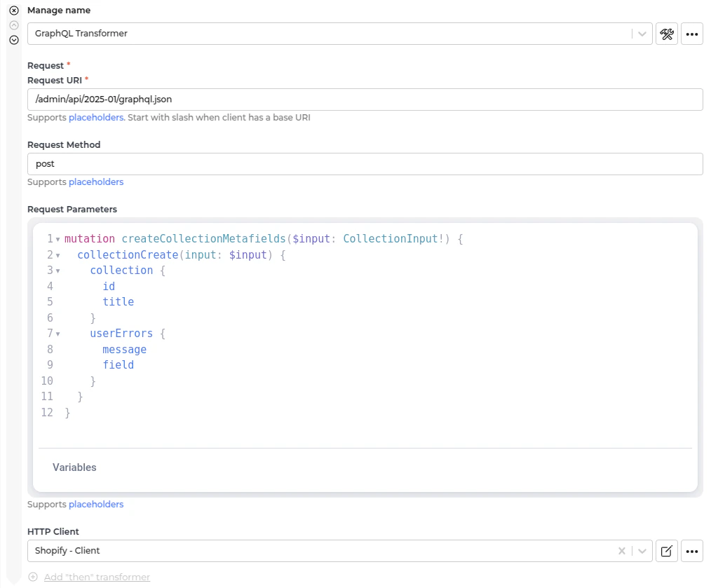The width and height of the screenshot is (711, 588).
Task: Open the GraphQL Transformer name selector
Action: coord(339,34)
